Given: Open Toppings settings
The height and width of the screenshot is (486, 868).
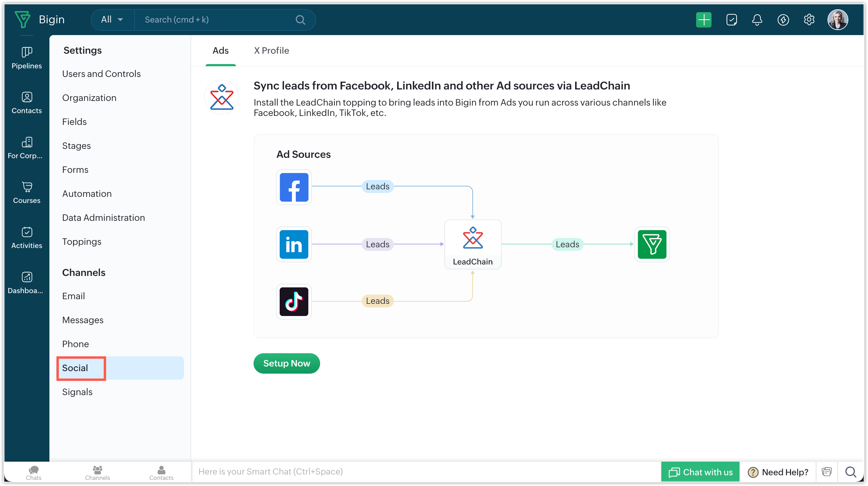Looking at the screenshot, I should coord(82,242).
